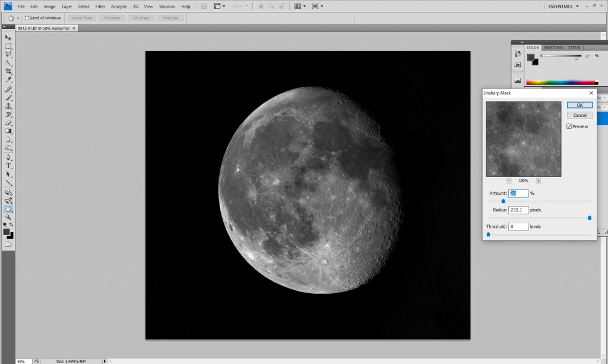Zoom out the Unsharp Mask preview
This screenshot has width=608, height=364.
point(509,181)
